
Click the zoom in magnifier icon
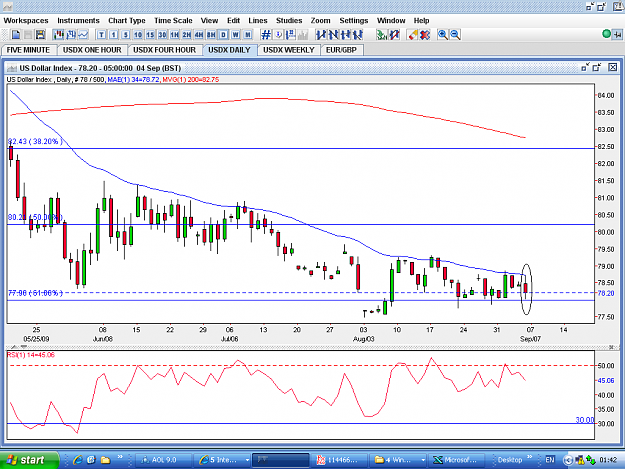[x=442, y=35]
